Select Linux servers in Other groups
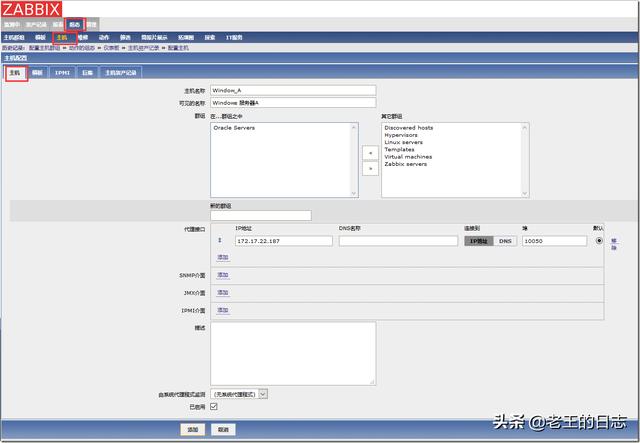The image size is (640, 443). click(x=403, y=142)
